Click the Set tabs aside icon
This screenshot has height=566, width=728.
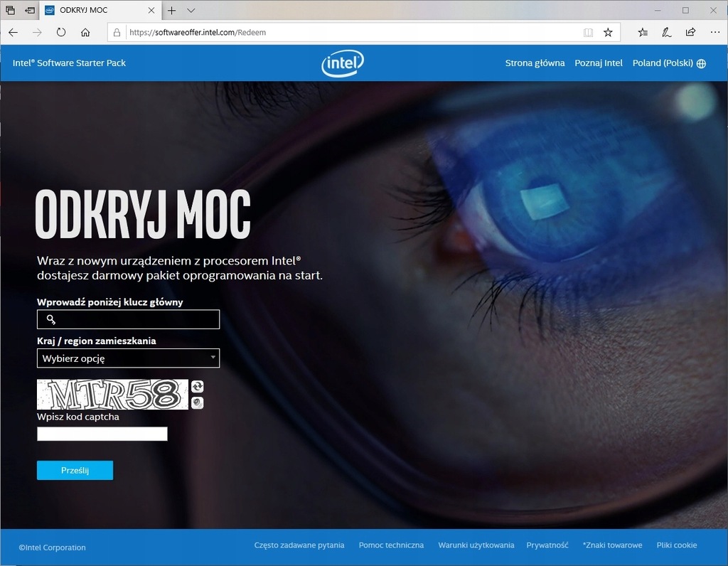tap(30, 10)
